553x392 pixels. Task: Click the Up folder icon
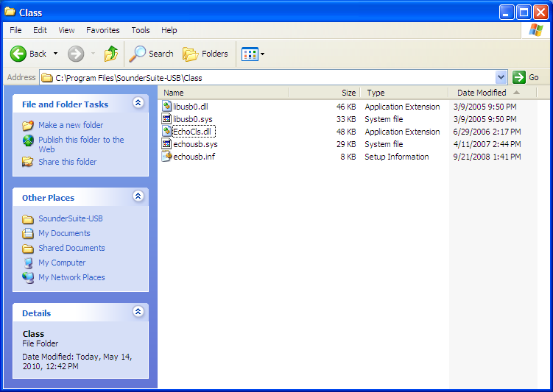110,54
